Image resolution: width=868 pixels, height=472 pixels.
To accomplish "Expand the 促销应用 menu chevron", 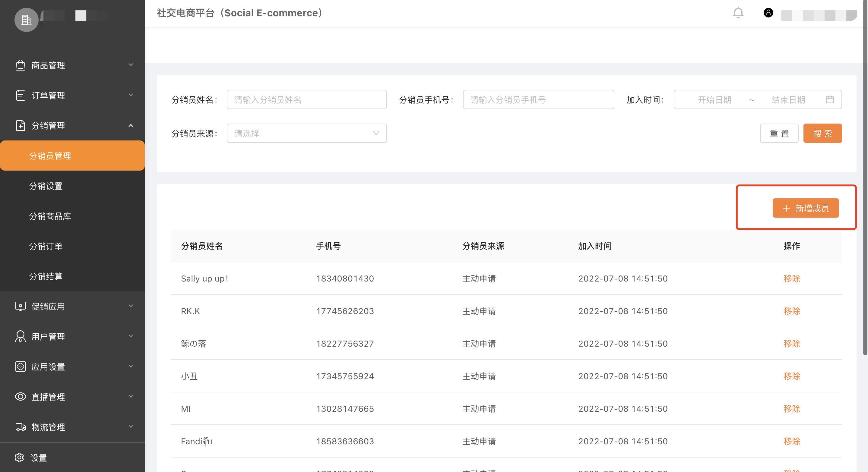I will [131, 306].
